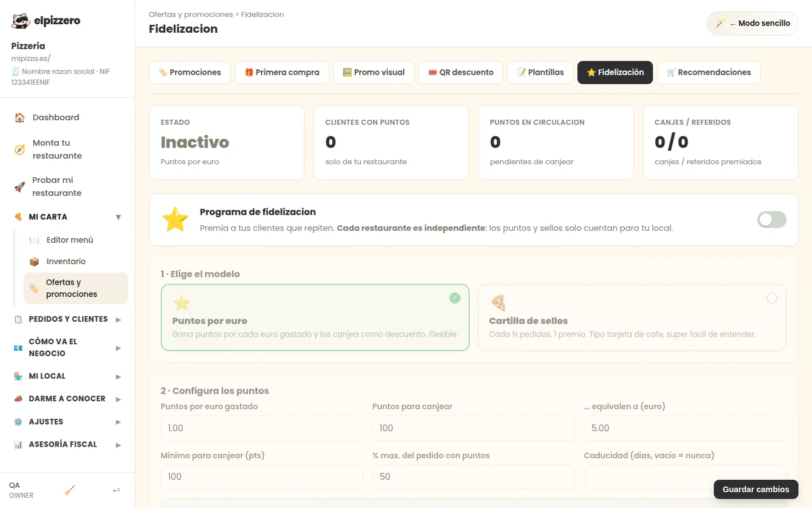The width and height of the screenshot is (812, 508).
Task: Click the Mi Local shop icon
Action: pos(18,376)
